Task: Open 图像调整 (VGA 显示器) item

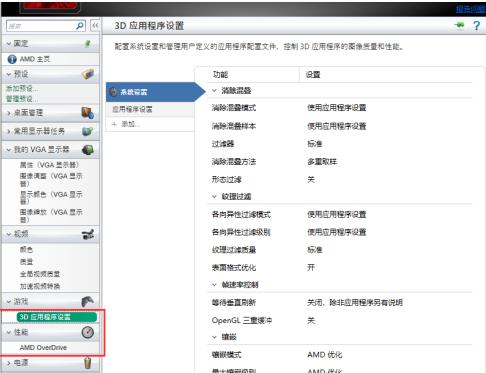Action: [x=51, y=179]
